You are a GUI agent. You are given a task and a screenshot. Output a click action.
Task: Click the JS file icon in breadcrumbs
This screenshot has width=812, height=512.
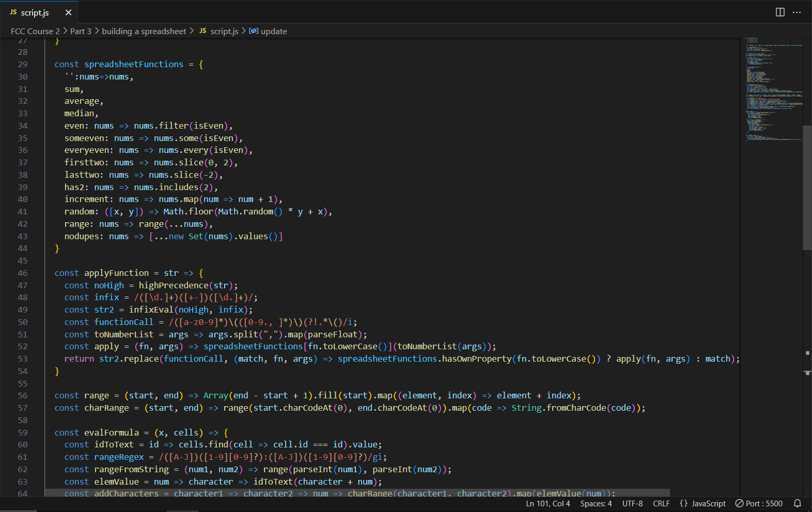tap(203, 31)
